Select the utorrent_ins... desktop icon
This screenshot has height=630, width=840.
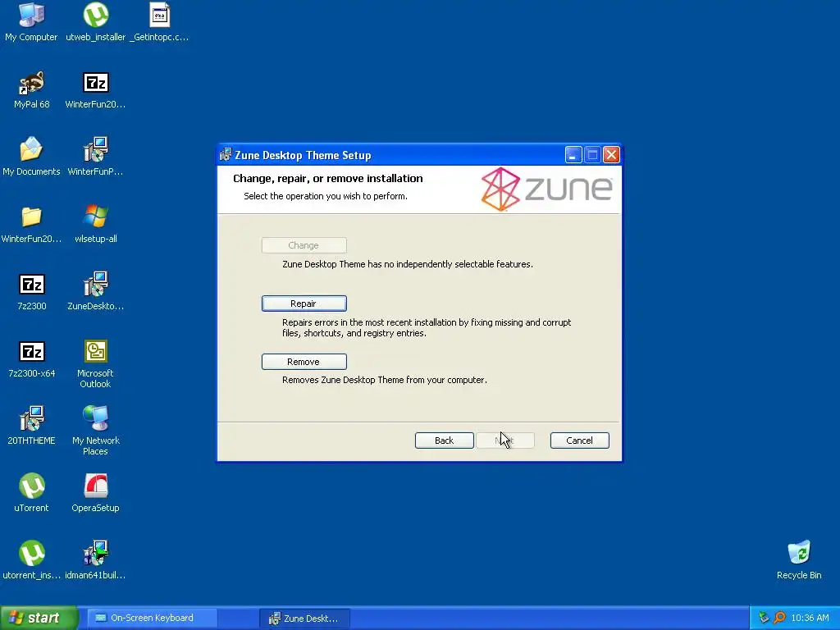[x=31, y=559]
